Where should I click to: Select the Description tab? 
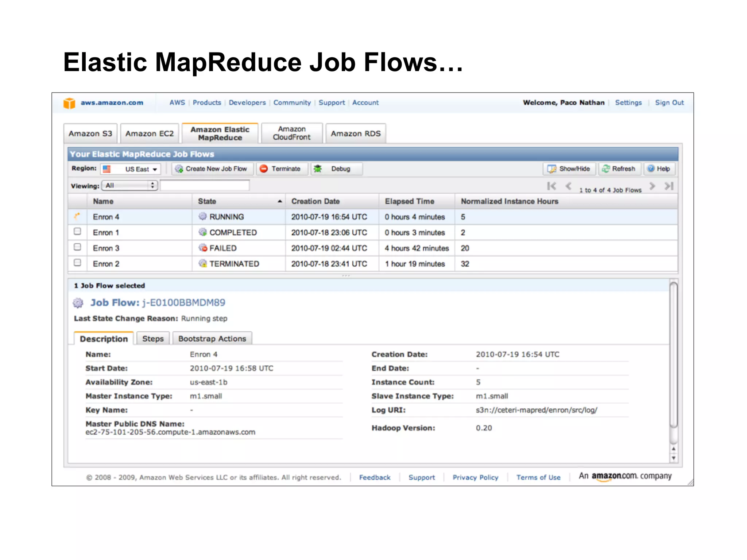pyautogui.click(x=104, y=339)
